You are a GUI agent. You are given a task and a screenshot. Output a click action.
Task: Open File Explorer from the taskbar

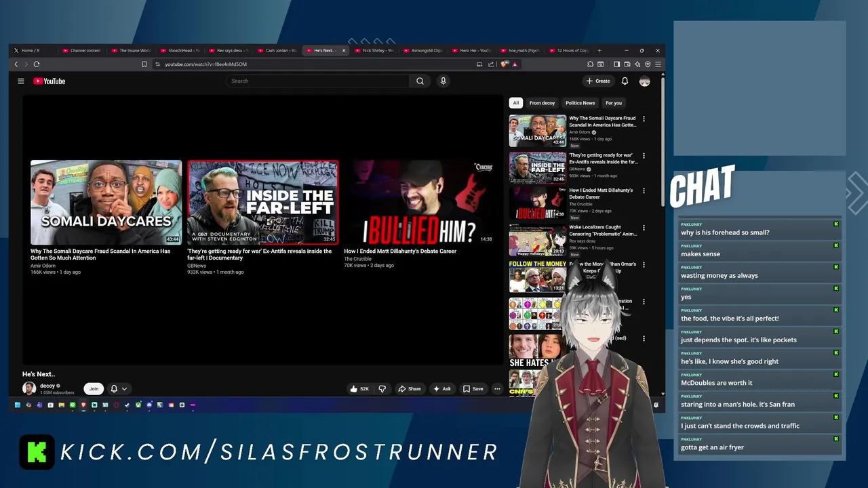pyautogui.click(x=61, y=405)
